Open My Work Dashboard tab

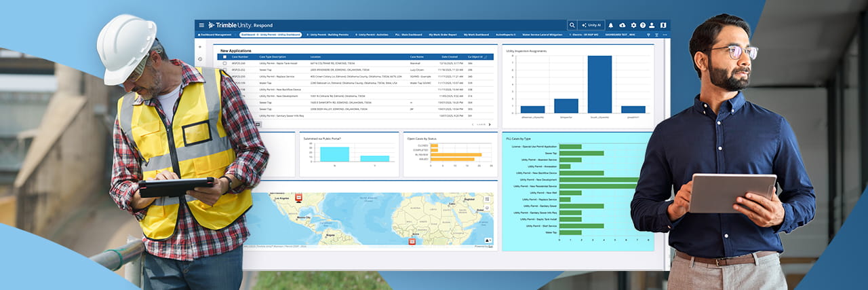pos(477,35)
